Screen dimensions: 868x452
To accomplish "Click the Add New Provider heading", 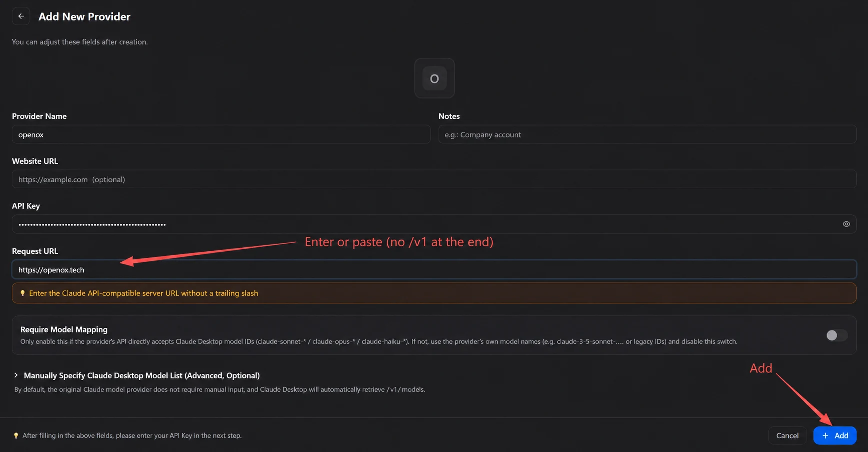I will click(84, 16).
